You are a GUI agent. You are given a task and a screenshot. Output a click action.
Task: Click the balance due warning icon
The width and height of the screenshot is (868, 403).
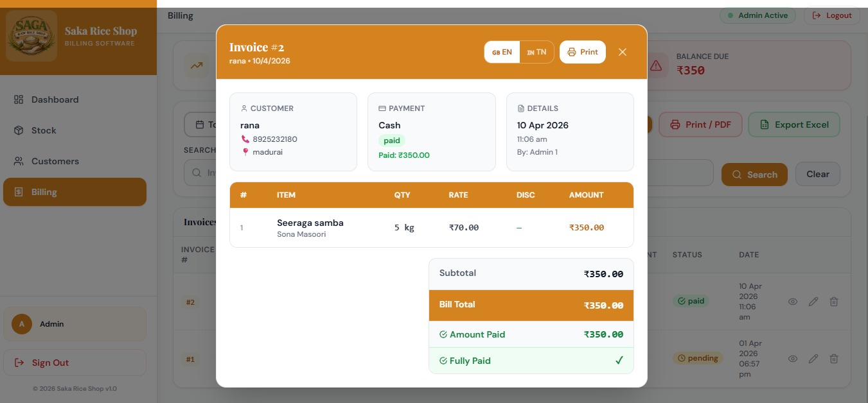click(x=656, y=65)
